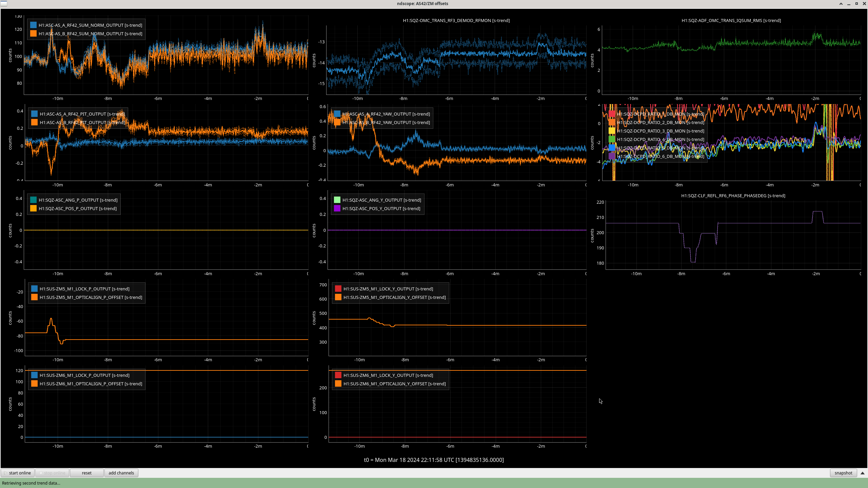This screenshot has width=868, height=488.
Task: Click the start online button
Action: 18,473
